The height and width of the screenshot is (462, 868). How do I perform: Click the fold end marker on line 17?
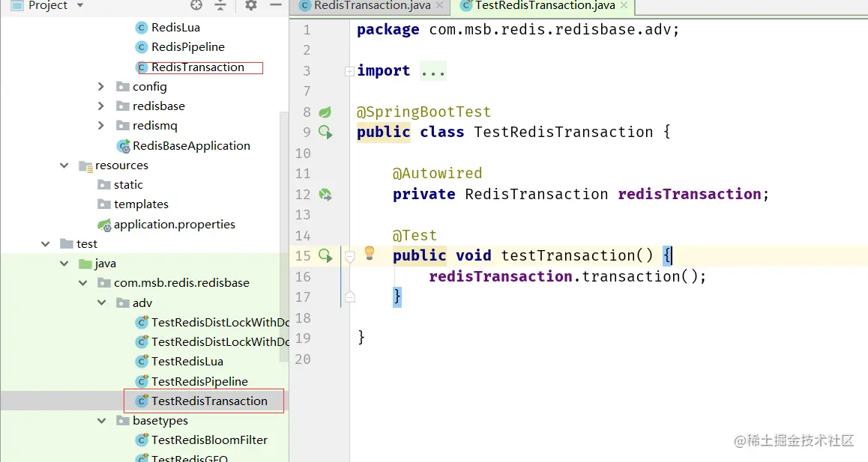pos(349,297)
